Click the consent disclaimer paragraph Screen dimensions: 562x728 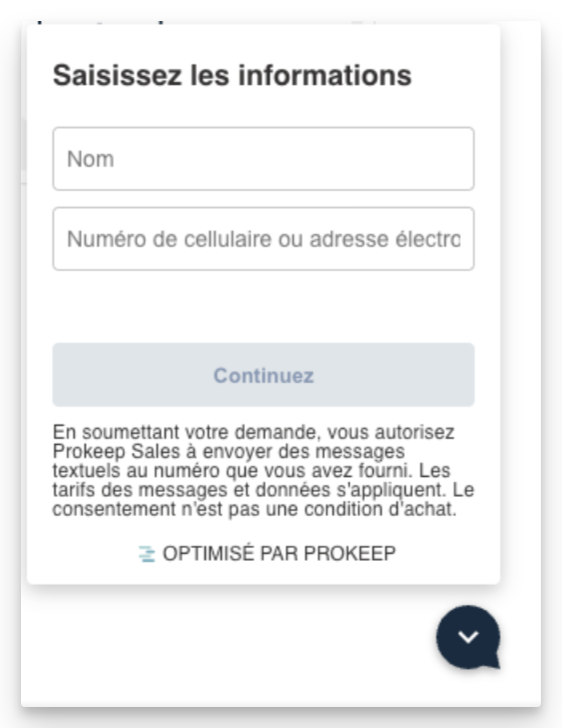pyautogui.click(x=263, y=470)
